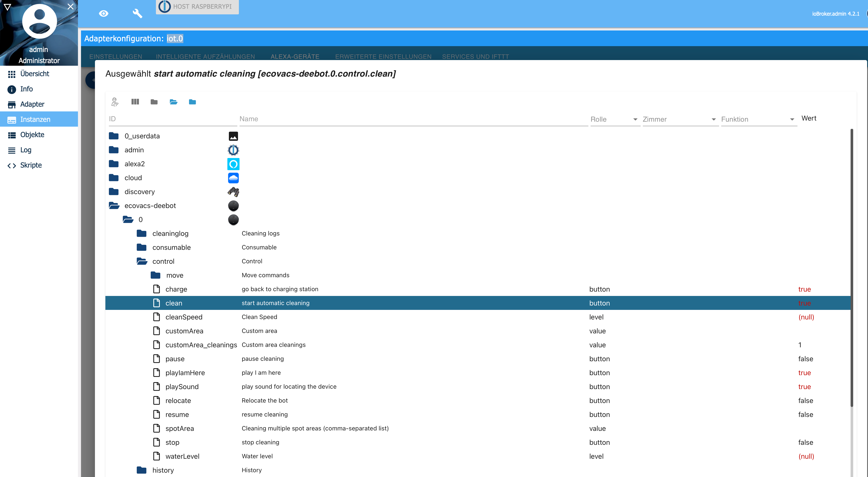Click the discovery binoculars icon
This screenshot has width=868, height=477.
[x=233, y=192]
